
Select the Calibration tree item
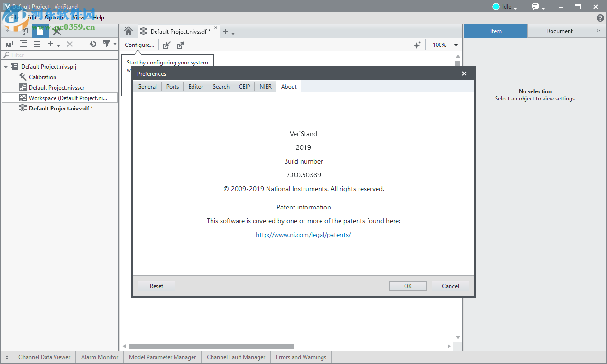43,77
